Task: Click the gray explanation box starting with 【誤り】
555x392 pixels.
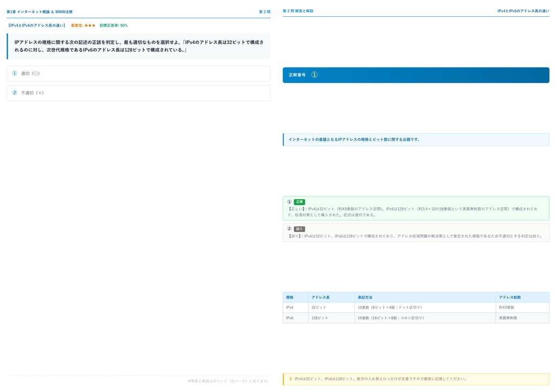Action: [416, 233]
